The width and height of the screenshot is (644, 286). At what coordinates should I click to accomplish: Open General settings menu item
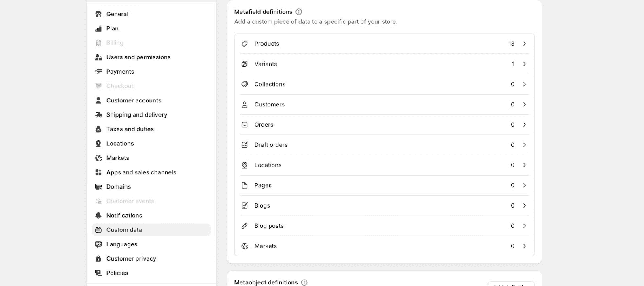pyautogui.click(x=151, y=14)
